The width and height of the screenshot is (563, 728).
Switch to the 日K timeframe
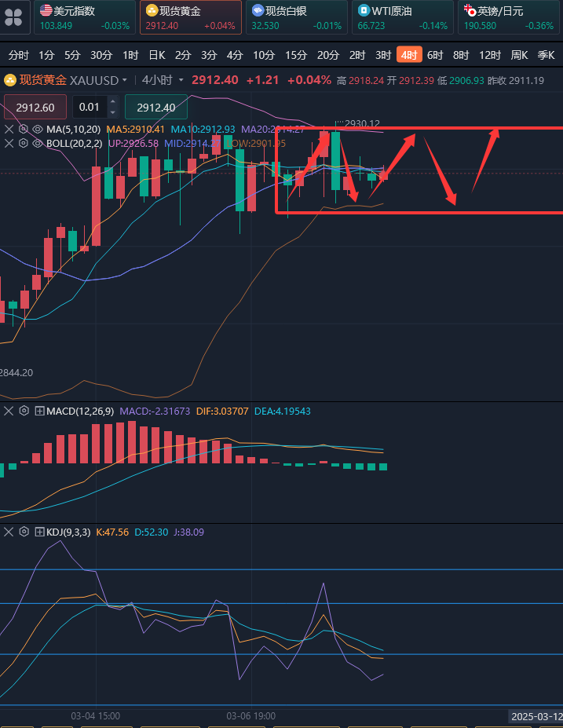coord(157,55)
